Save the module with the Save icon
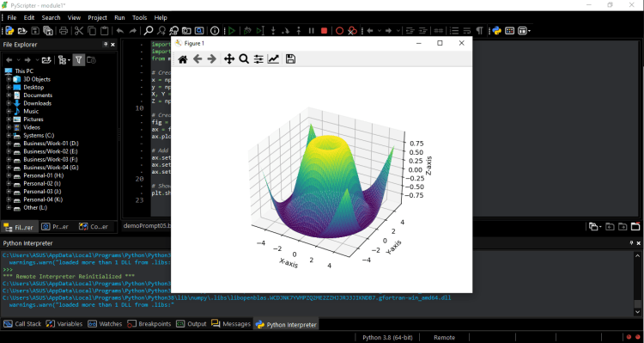Screen dimensions: 644x343 coord(35,30)
